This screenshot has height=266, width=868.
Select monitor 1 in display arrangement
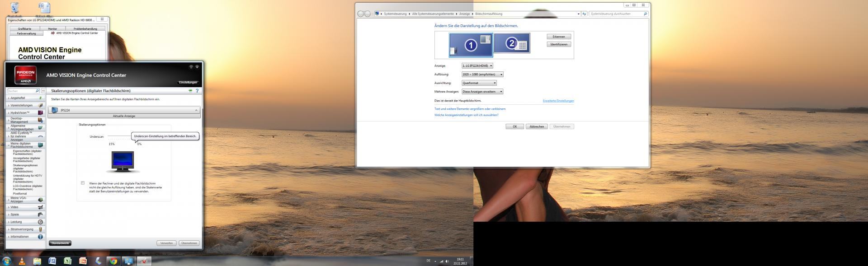pos(471,45)
